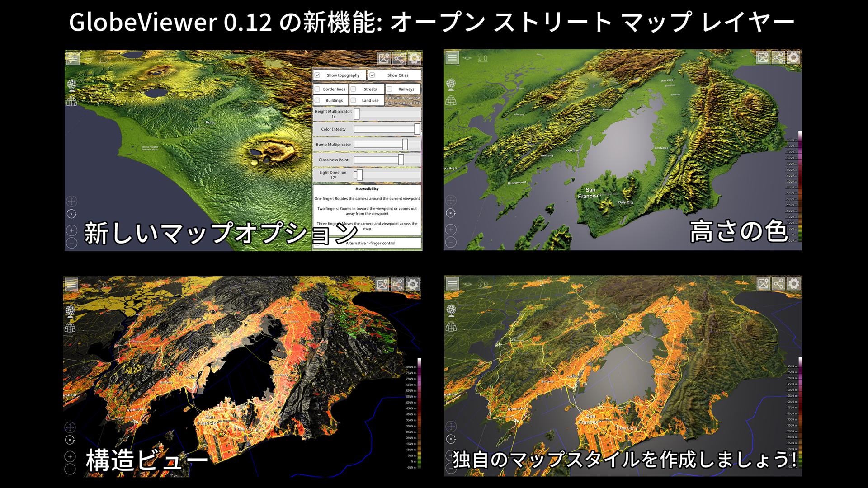This screenshot has width=868, height=488.
Task: Open hamburger menu in the 構造ビュー screenshot
Action: [71, 284]
